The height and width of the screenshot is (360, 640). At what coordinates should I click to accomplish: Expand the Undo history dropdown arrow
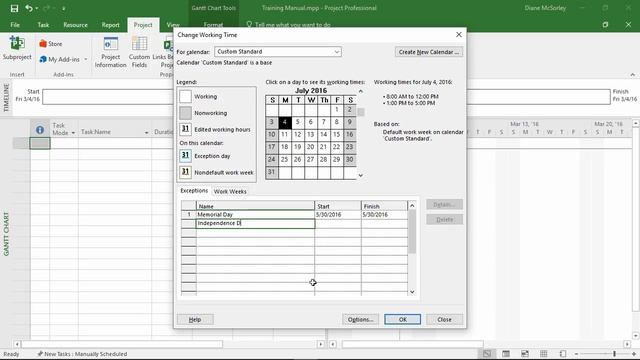click(37, 9)
